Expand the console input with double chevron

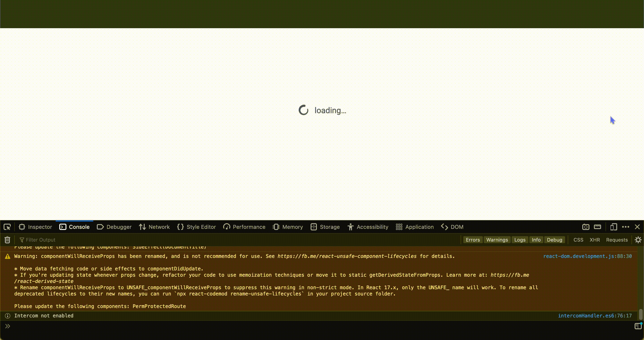(7, 326)
